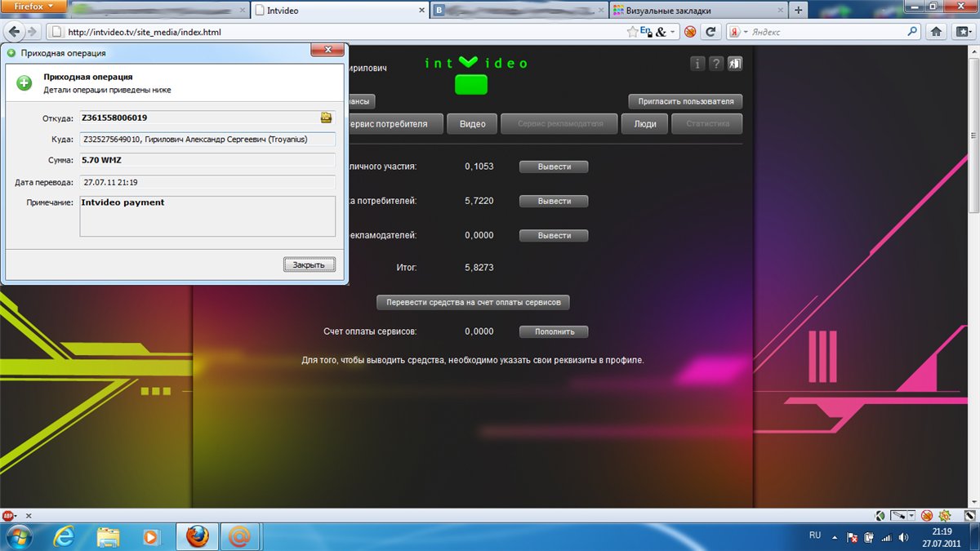This screenshot has height=551, width=980.
Task: Click the Mail.ru agent taskbar icon
Action: (x=239, y=536)
